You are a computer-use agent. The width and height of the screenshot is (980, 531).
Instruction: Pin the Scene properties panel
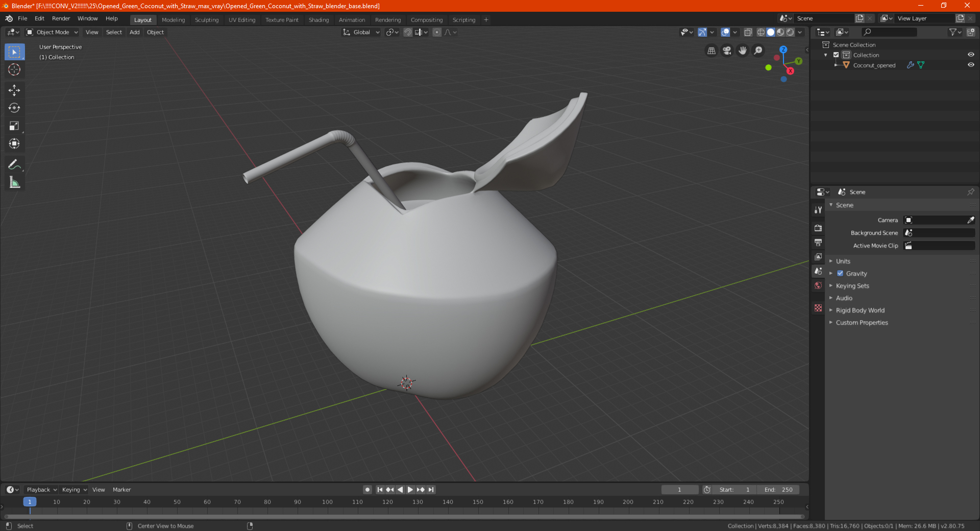(970, 192)
